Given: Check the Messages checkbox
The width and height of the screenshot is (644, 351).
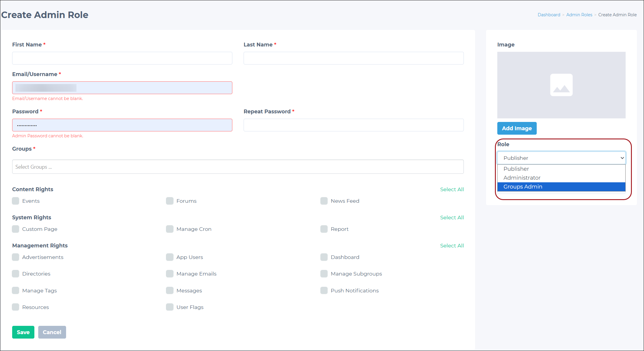Looking at the screenshot, I should click(x=170, y=291).
